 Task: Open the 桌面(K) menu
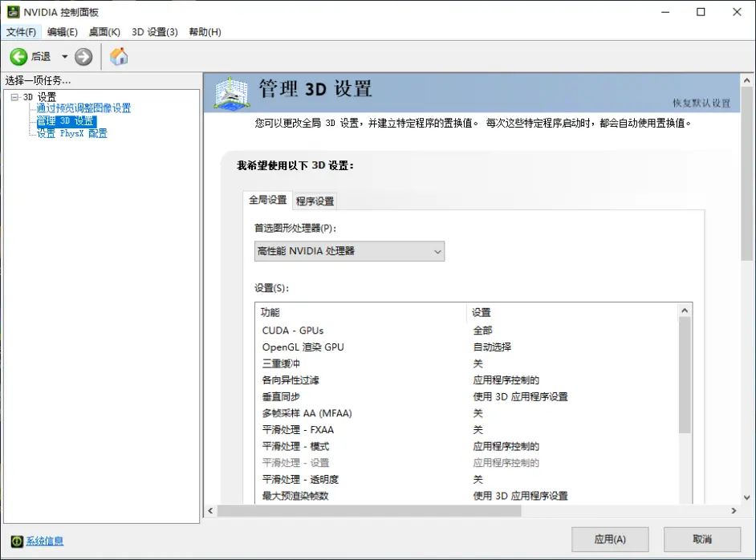tap(104, 32)
